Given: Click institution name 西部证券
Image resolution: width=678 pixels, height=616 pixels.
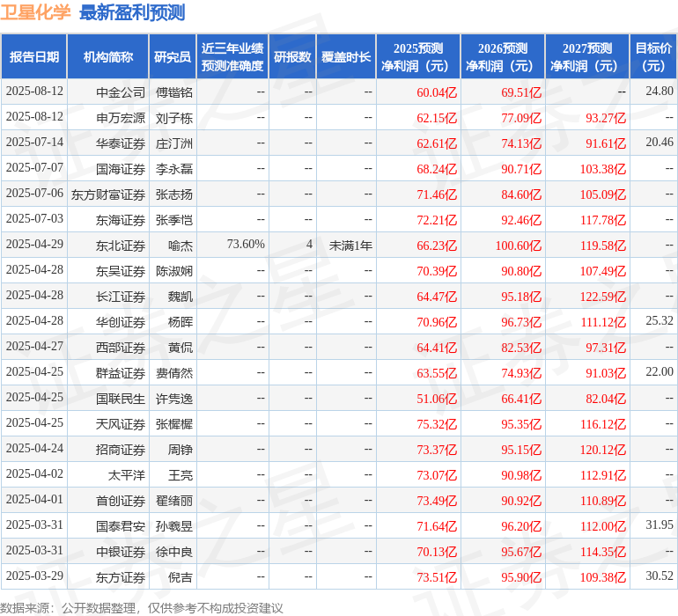Looking at the screenshot, I should pyautogui.click(x=121, y=347).
